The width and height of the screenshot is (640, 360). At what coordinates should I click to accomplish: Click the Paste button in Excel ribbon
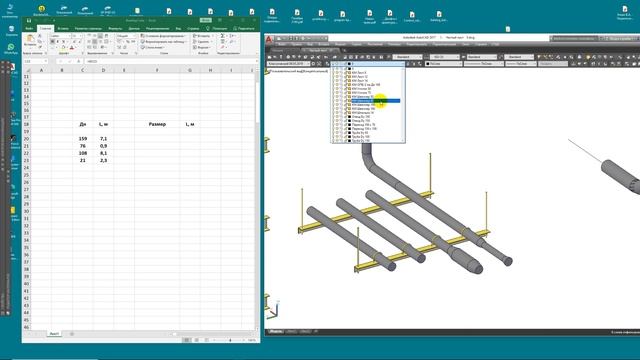tap(30, 41)
